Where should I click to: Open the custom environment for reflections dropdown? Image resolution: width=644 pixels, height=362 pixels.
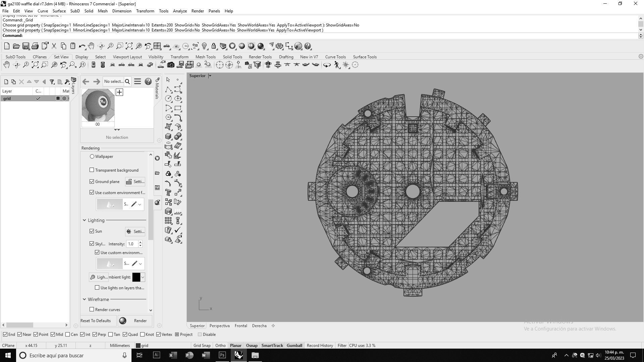(x=140, y=204)
